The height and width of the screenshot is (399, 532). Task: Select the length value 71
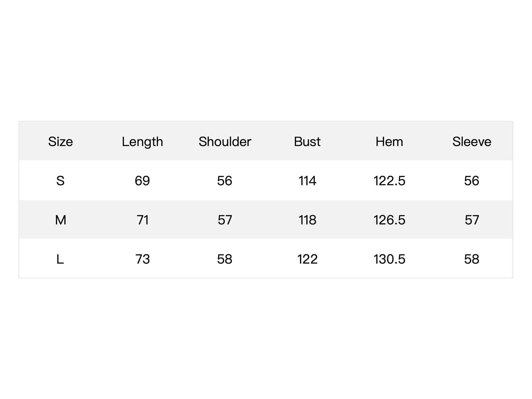[143, 220]
